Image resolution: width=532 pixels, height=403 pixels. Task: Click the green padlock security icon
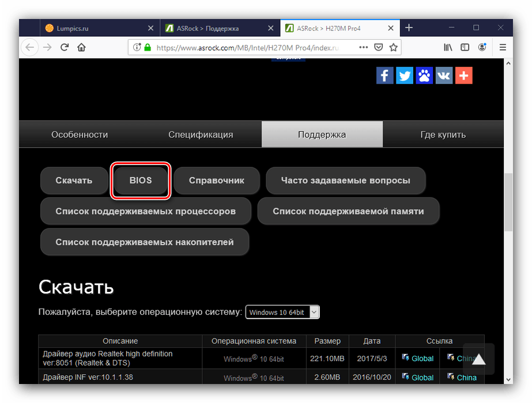point(147,47)
